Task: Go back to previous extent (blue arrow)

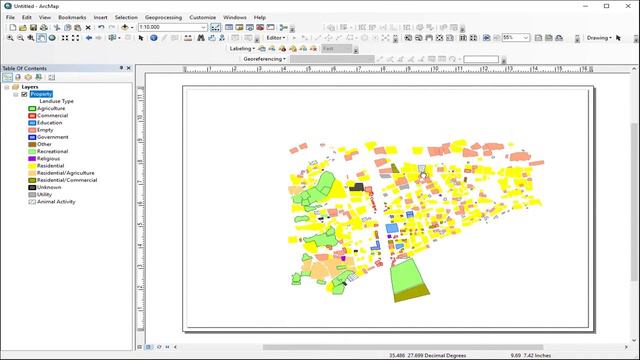Action: pyautogui.click(x=89, y=38)
